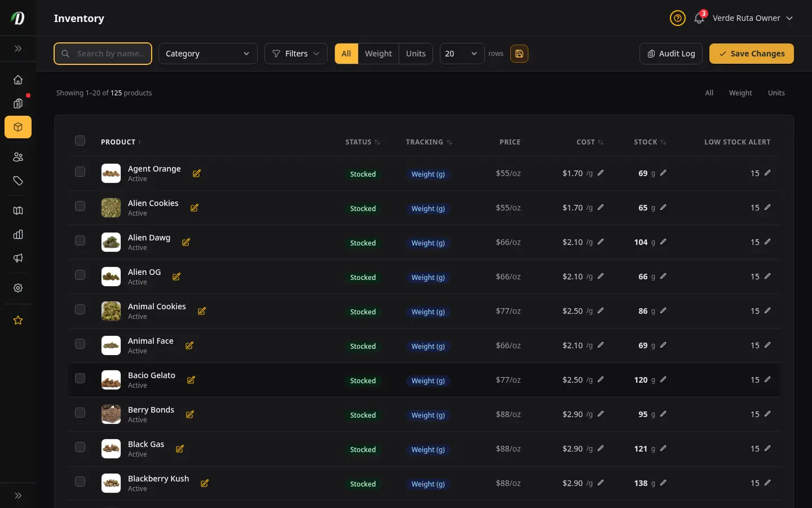The width and height of the screenshot is (812, 508).
Task: Click the yellow save rows icon button
Action: point(519,54)
